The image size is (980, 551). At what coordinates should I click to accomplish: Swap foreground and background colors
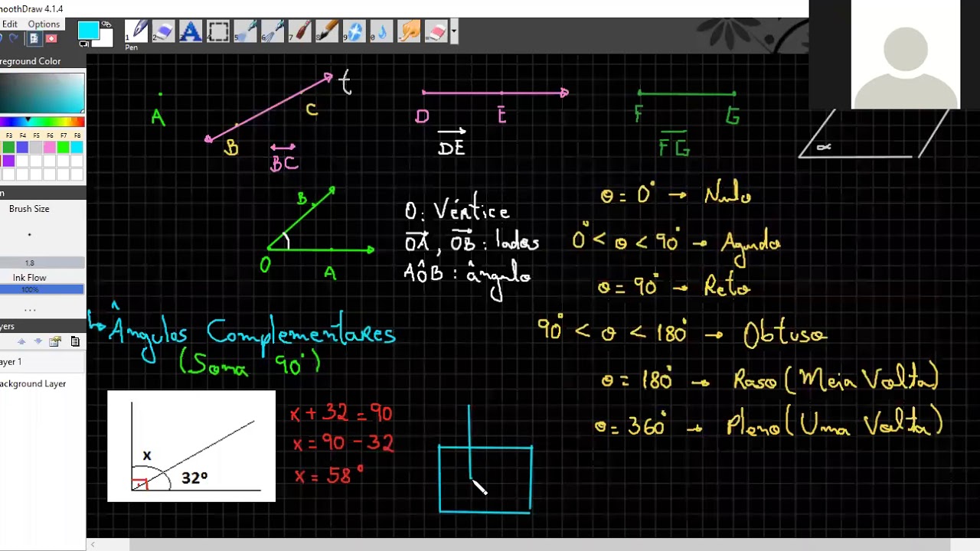(106, 24)
